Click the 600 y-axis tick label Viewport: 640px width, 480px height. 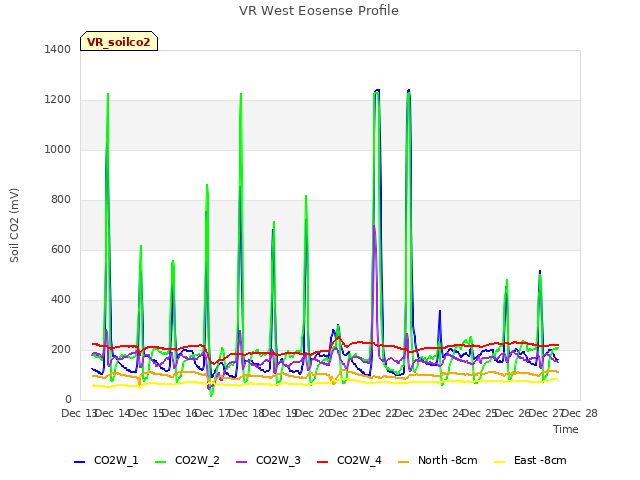coord(61,249)
